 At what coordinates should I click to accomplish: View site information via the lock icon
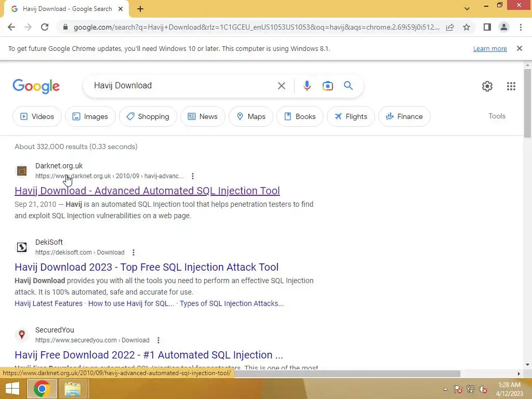point(65,27)
